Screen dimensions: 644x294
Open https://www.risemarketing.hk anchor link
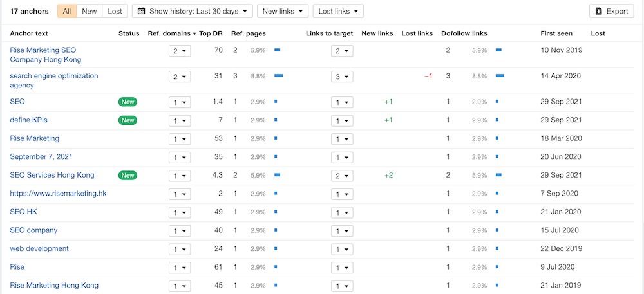[x=59, y=194]
